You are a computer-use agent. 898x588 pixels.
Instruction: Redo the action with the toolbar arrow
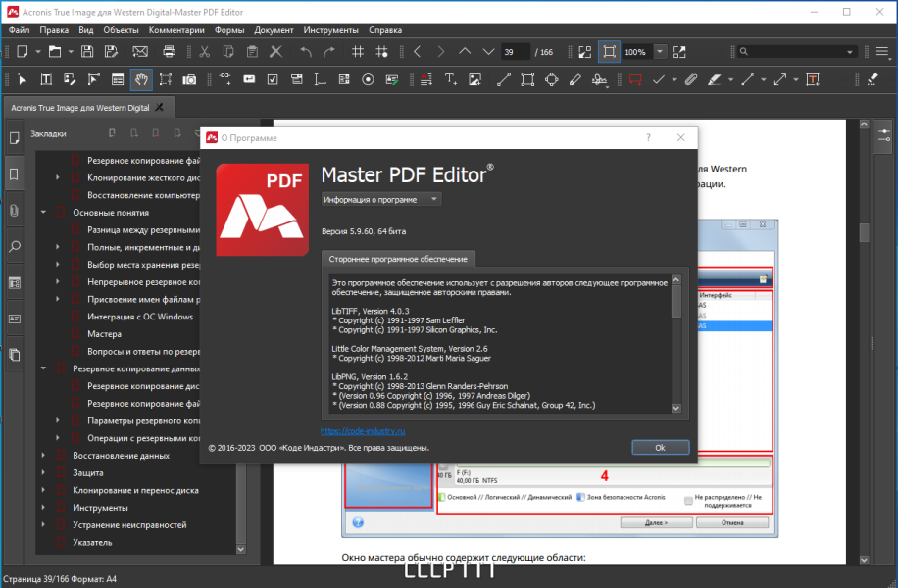329,52
